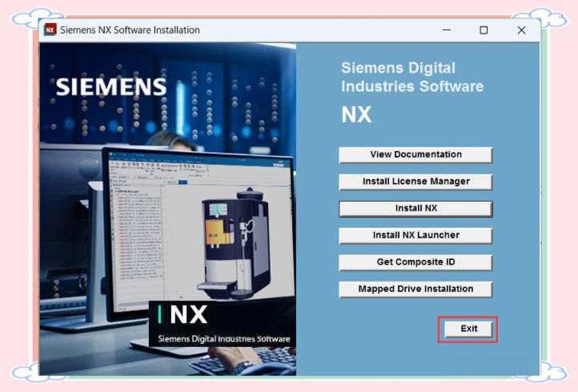Image resolution: width=578 pixels, height=392 pixels.
Task: Click the monitor screen part navigator list in image
Action: (x=138, y=236)
